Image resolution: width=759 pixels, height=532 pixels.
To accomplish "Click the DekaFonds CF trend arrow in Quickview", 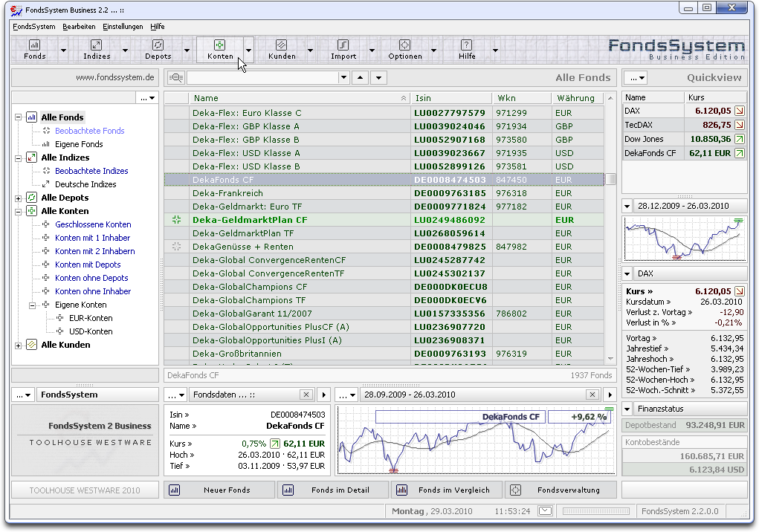I will [x=740, y=153].
